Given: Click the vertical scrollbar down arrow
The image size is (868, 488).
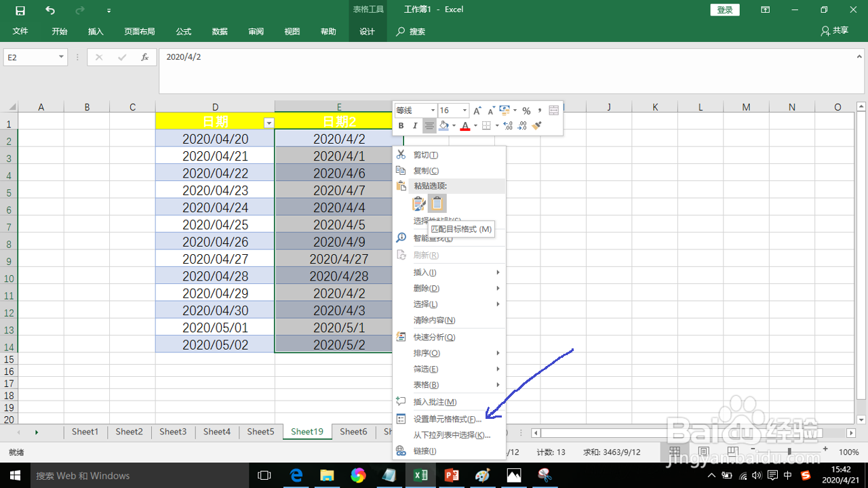Looking at the screenshot, I should [862, 420].
